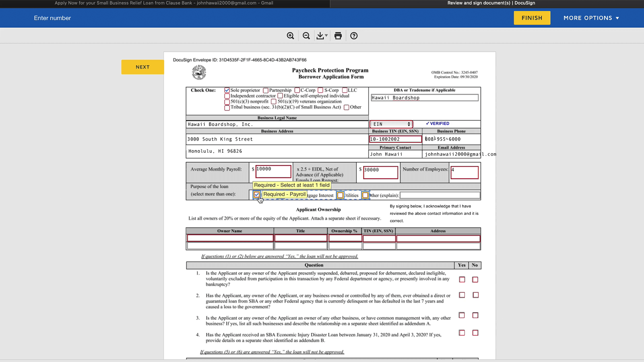The image size is (644, 362).
Task: Check 501(c)(19) veterans organization checkbox
Action: [274, 102]
